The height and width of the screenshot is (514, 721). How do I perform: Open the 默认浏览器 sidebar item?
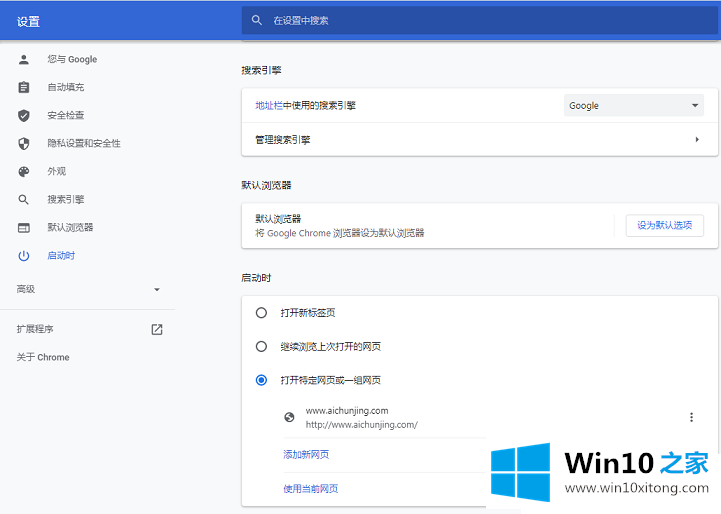70,228
